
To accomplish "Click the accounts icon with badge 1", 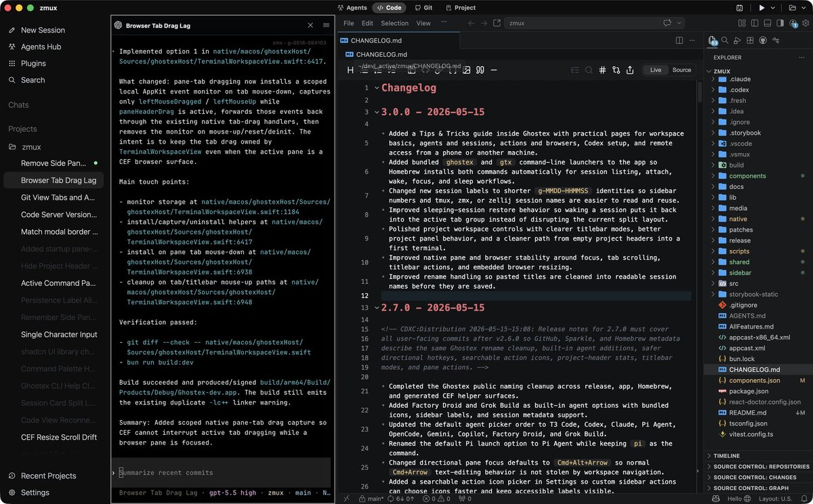I will pos(793,23).
